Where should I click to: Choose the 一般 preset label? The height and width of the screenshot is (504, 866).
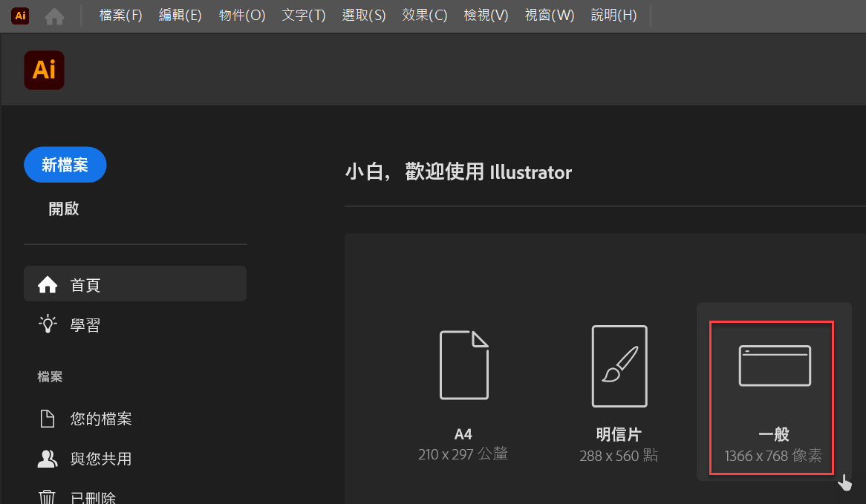[x=774, y=434]
